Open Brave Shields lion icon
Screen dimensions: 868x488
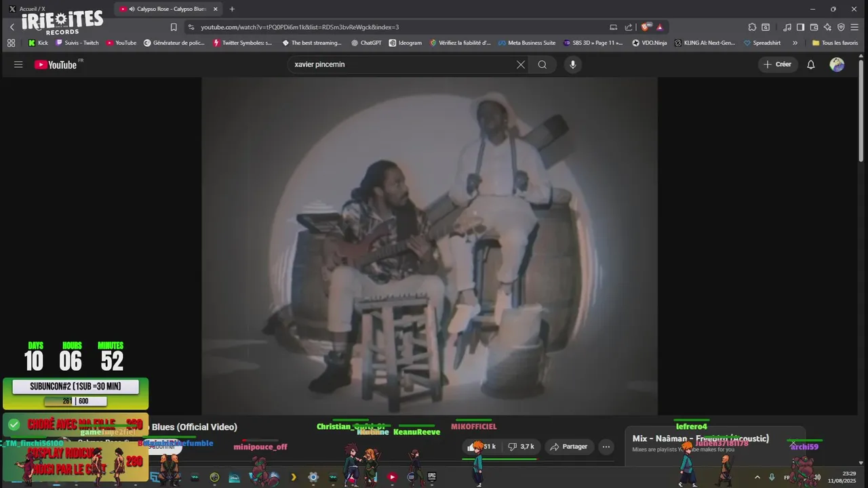646,27
